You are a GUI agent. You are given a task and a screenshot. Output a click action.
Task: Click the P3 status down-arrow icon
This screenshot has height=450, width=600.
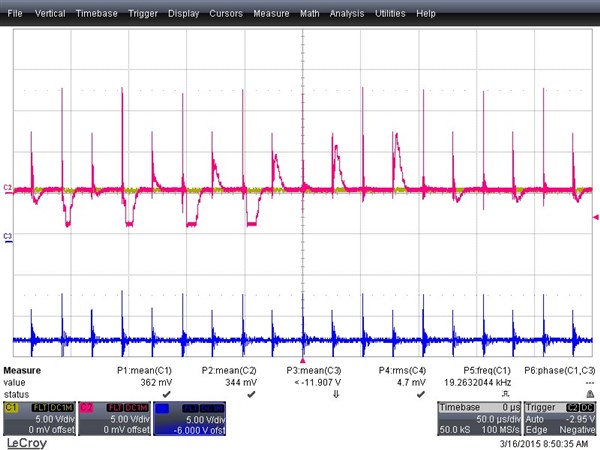(x=336, y=394)
